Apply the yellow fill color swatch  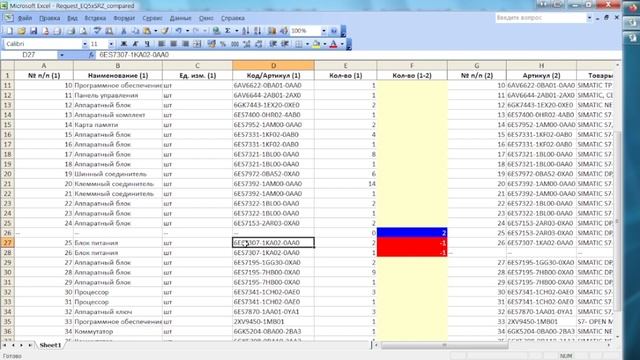coord(316,44)
